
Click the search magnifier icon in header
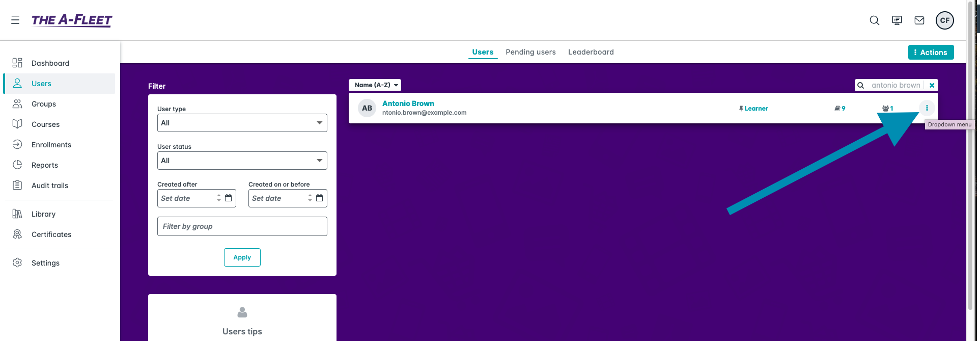(x=874, y=20)
